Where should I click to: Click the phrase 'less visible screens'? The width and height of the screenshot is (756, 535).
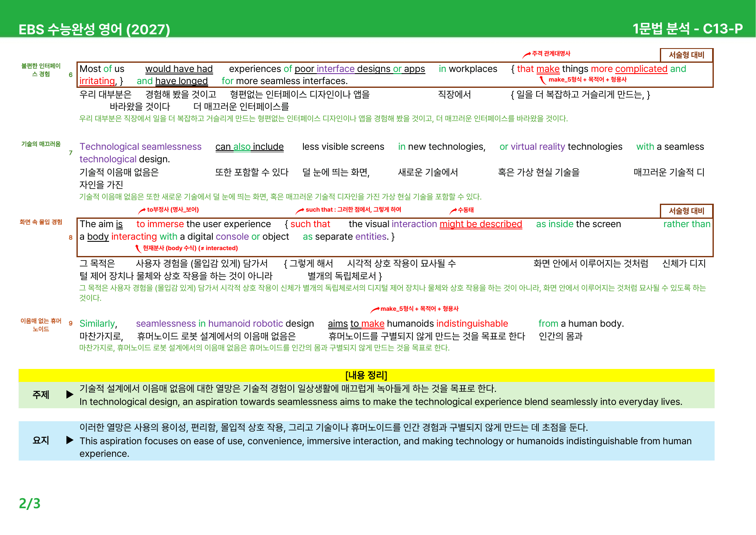(343, 147)
